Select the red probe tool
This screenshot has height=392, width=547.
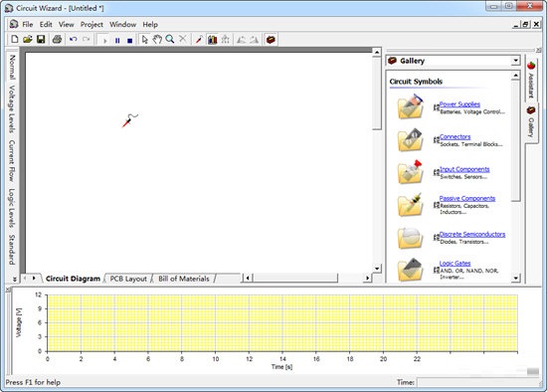(199, 40)
